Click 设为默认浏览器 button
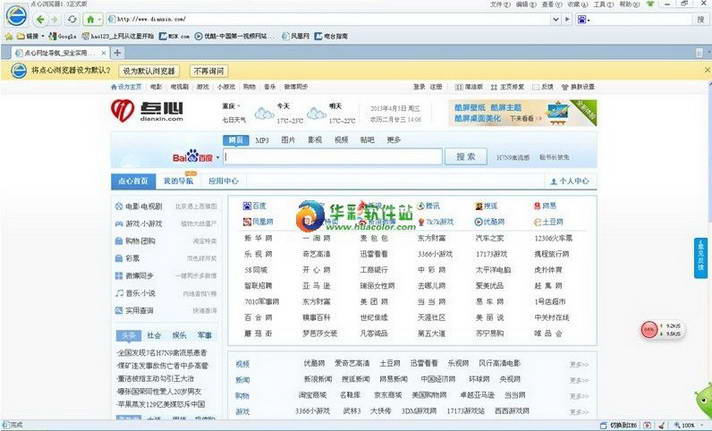The height and width of the screenshot is (431, 712). 149,71
